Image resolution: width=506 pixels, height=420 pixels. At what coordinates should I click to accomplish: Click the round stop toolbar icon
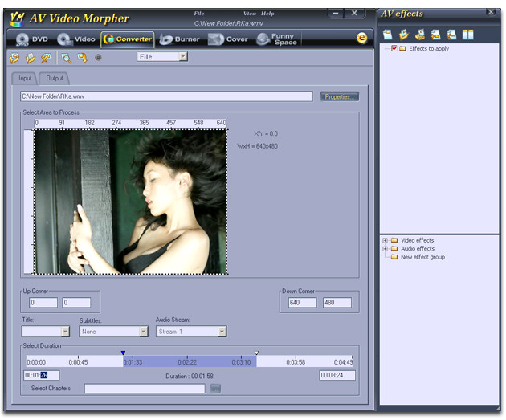(x=98, y=58)
